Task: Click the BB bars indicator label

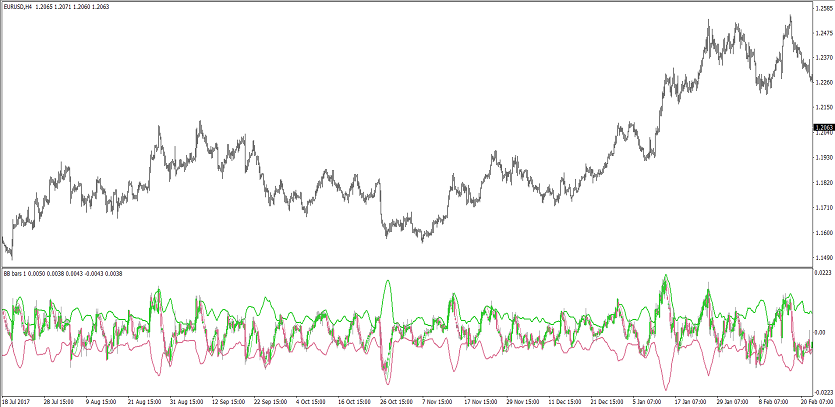Action: coord(18,273)
